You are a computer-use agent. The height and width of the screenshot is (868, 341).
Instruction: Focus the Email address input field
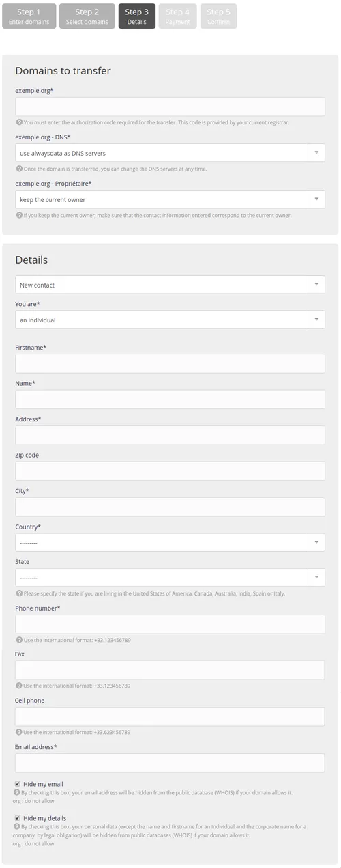(x=170, y=763)
